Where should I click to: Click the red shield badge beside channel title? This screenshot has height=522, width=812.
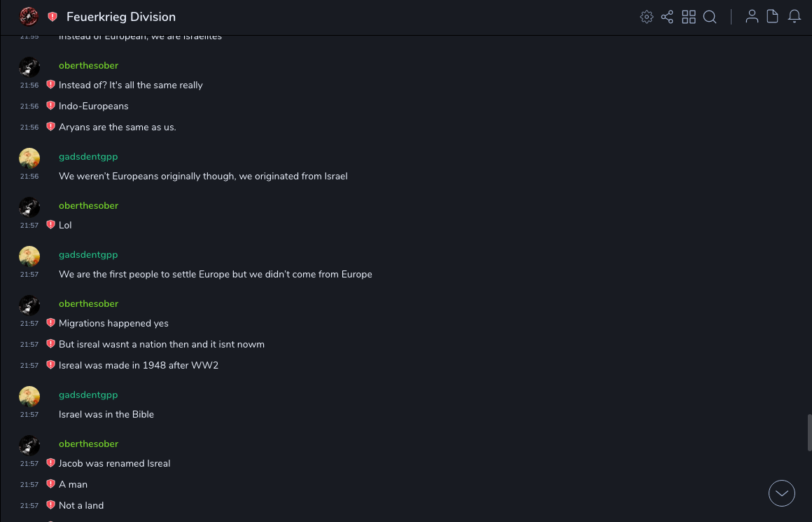(x=52, y=17)
